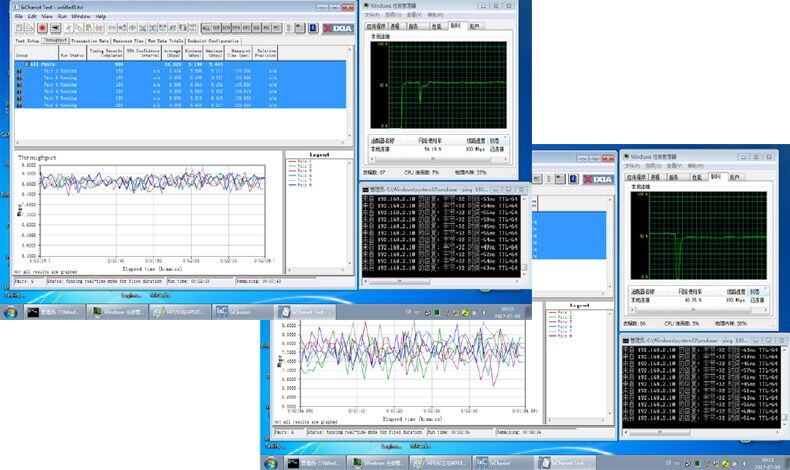The height and width of the screenshot is (470, 790).
Task: Select the Pair 1 row in results table
Action: (180, 71)
